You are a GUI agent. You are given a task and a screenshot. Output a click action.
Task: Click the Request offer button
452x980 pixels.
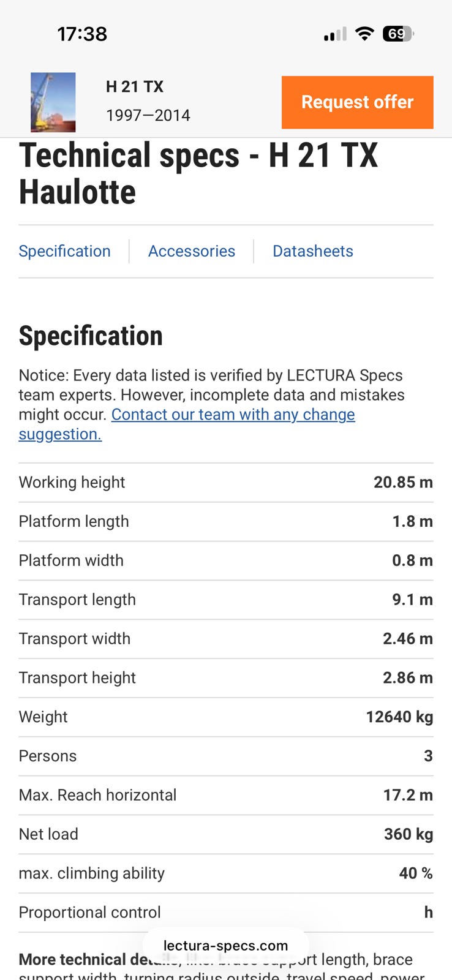coord(357,102)
